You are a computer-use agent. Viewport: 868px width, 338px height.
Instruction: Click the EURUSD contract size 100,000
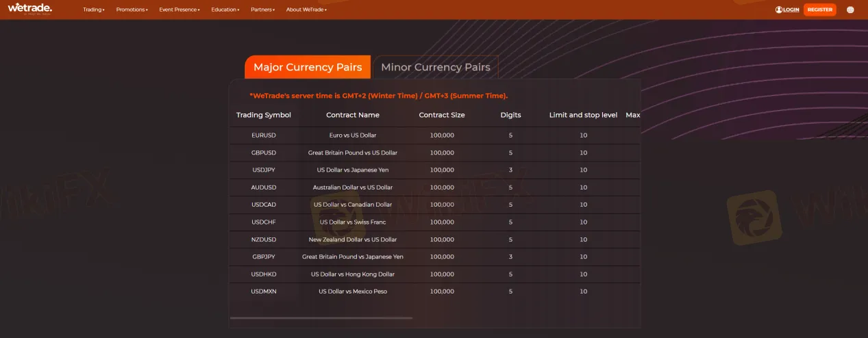coord(442,135)
